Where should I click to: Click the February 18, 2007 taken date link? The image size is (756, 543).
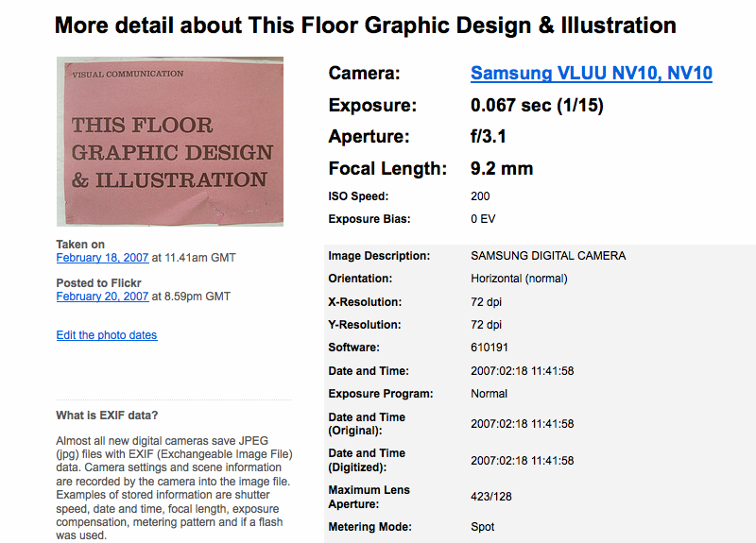coord(102,258)
